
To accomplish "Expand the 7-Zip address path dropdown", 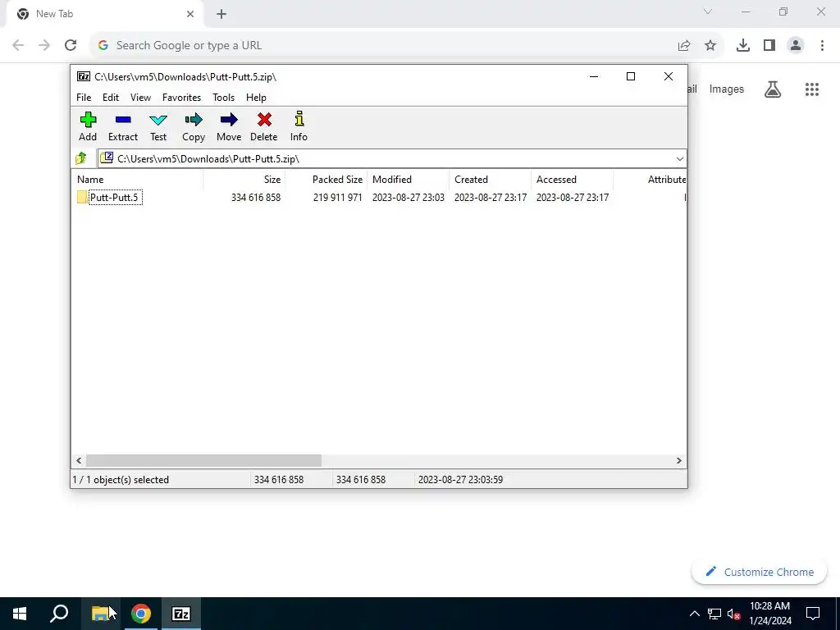I will click(x=680, y=158).
